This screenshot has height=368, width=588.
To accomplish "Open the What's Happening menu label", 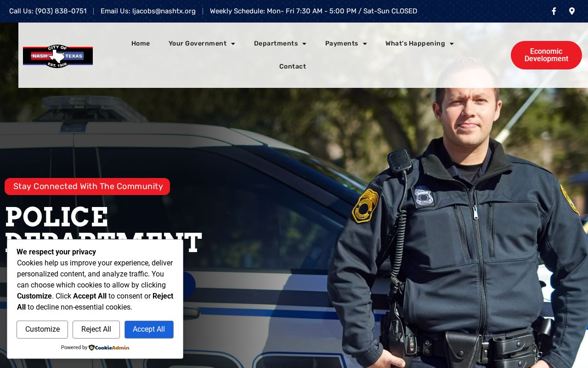I will (415, 43).
